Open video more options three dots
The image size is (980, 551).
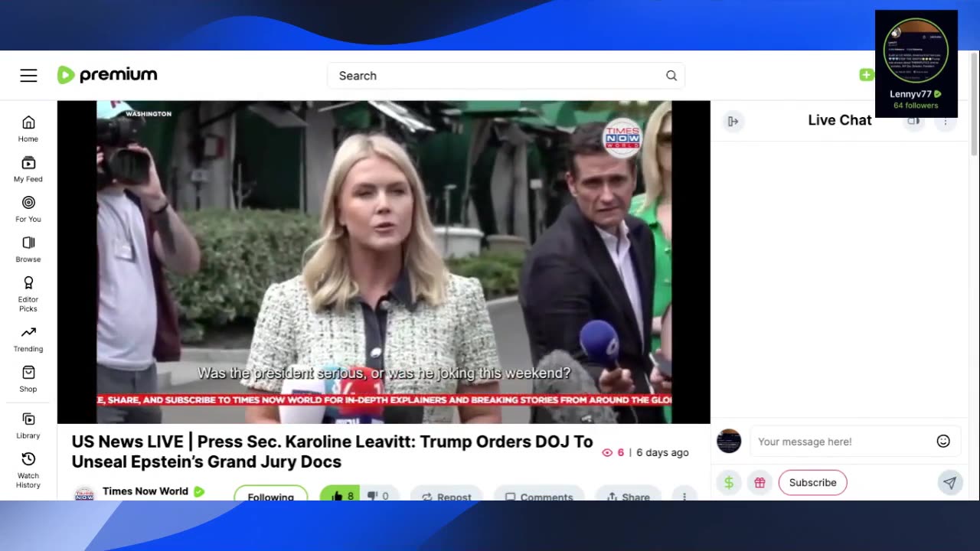(684, 495)
